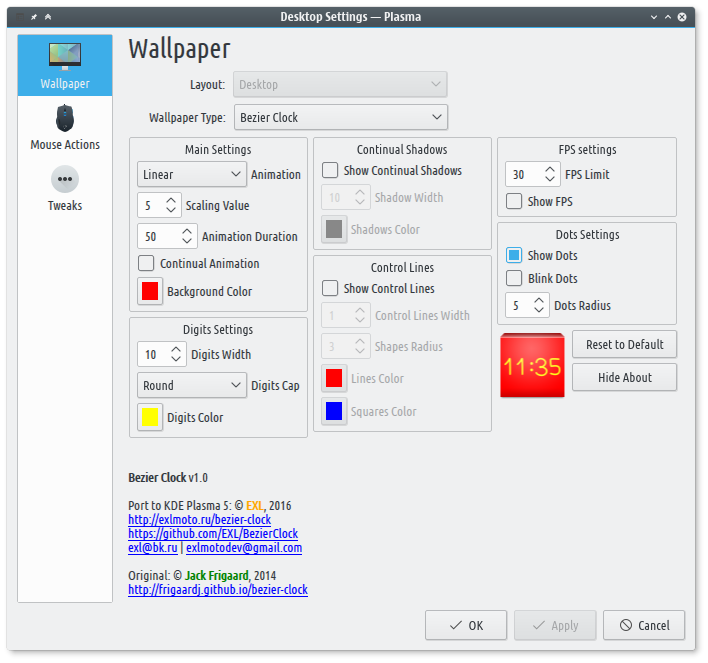Increase Animation Duration value
The width and height of the screenshot is (708, 663).
click(x=187, y=231)
